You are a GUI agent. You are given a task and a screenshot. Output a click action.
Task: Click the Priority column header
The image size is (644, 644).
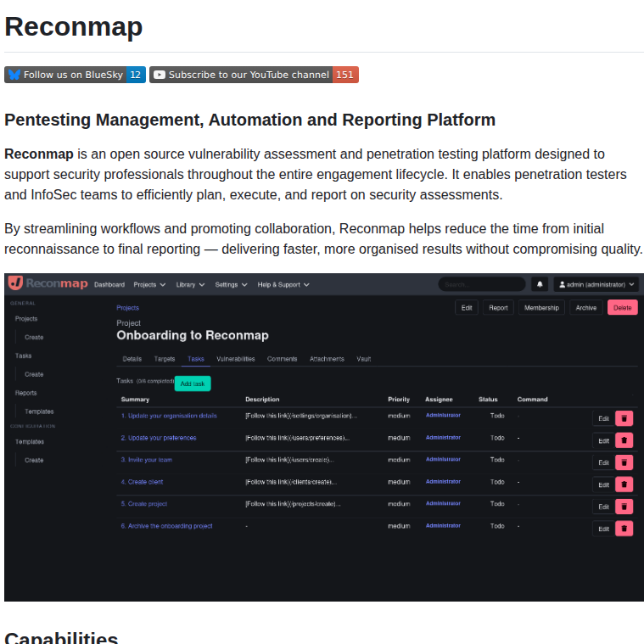pyautogui.click(x=399, y=400)
